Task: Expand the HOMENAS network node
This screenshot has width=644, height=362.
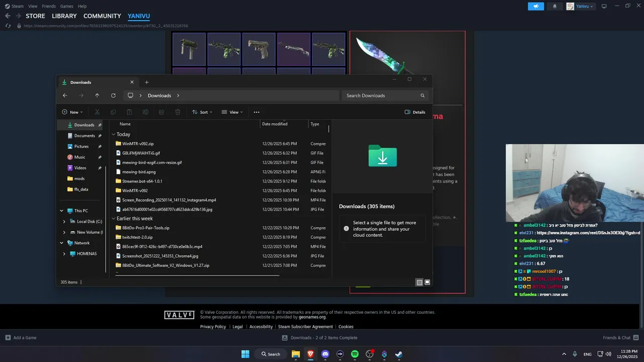Action: pyautogui.click(x=64, y=254)
